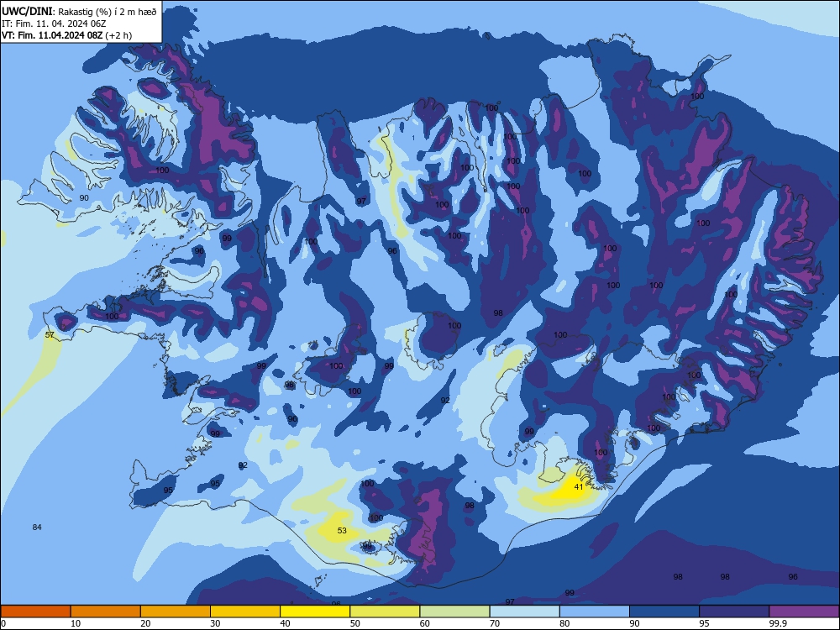This screenshot has height=630, width=840.
Task: Click the legend tick label '50'
Action: pyautogui.click(x=355, y=623)
